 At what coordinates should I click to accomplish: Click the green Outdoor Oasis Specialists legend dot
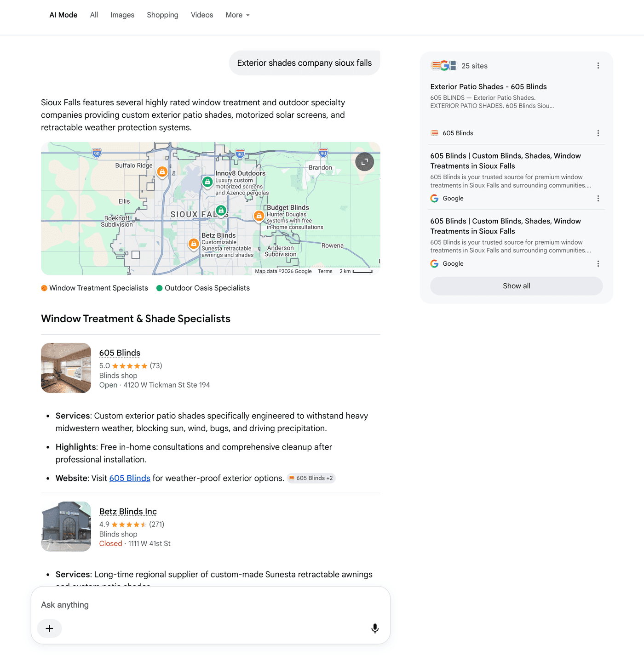click(160, 288)
